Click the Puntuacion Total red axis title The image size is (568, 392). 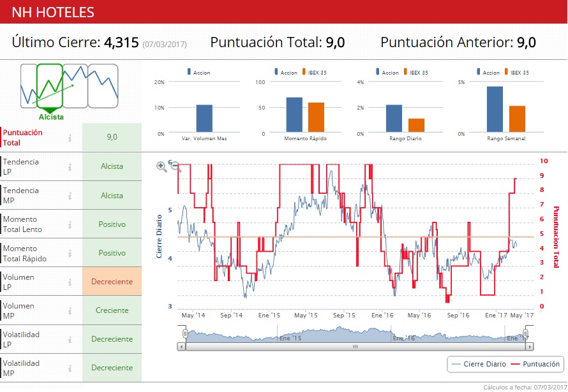tap(556, 237)
